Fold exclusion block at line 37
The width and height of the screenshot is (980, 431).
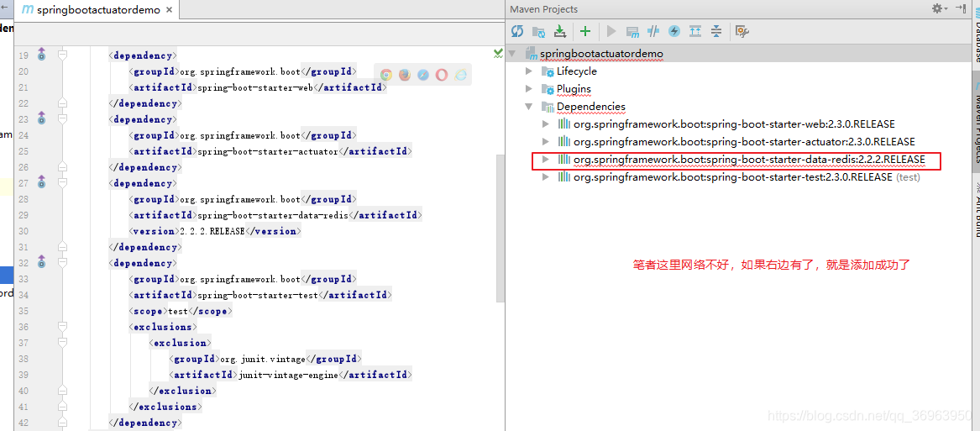click(x=62, y=343)
